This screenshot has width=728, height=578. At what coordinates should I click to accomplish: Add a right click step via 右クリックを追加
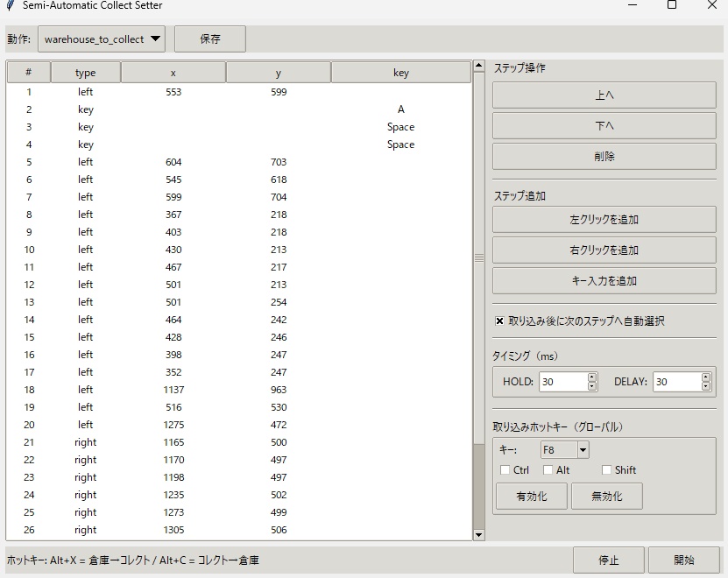click(x=608, y=250)
